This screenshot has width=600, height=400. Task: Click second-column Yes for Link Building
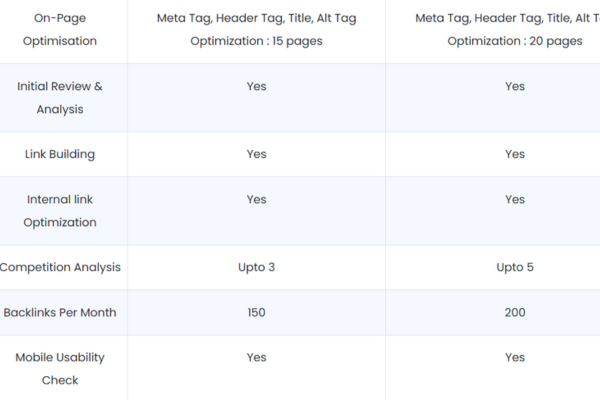515,154
